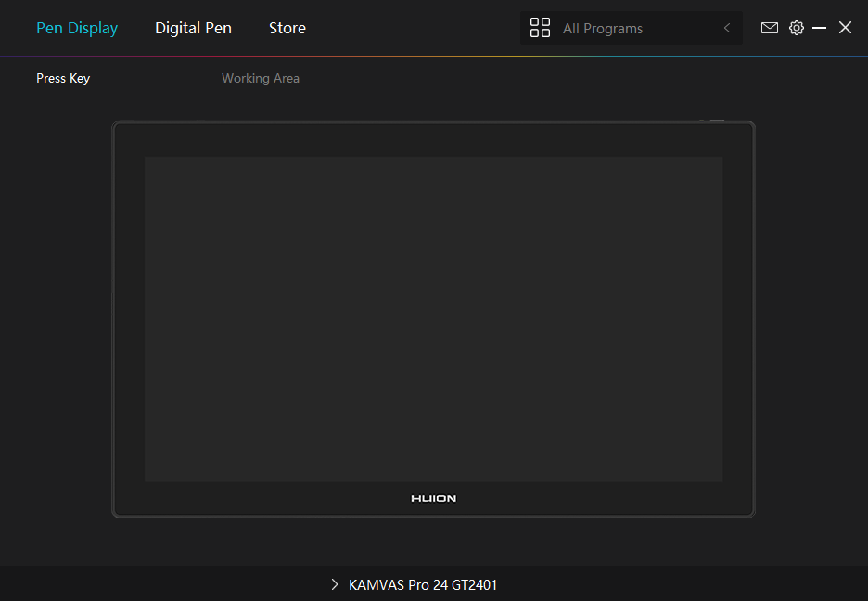Switch to the Pen Display tab
Viewport: 868px width, 601px height.
point(77,28)
